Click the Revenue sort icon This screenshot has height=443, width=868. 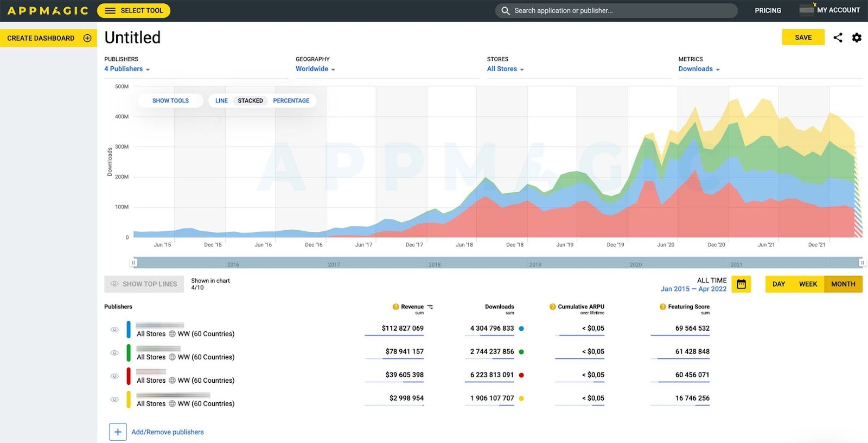[x=430, y=307]
